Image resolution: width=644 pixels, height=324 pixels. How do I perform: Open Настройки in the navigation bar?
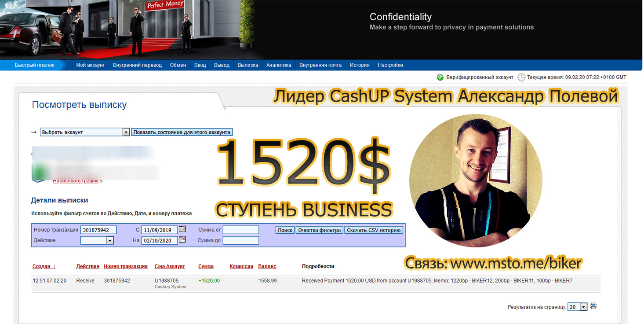390,65
